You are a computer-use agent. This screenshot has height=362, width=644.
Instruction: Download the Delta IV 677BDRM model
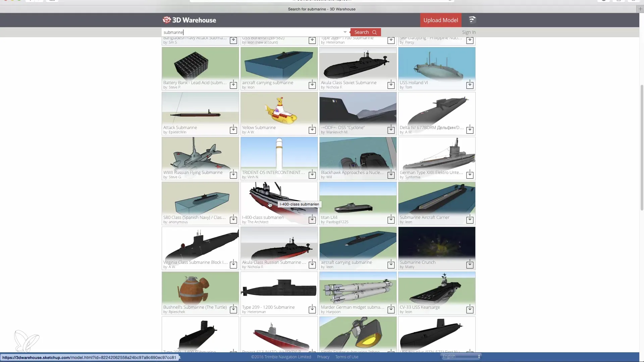pyautogui.click(x=470, y=129)
